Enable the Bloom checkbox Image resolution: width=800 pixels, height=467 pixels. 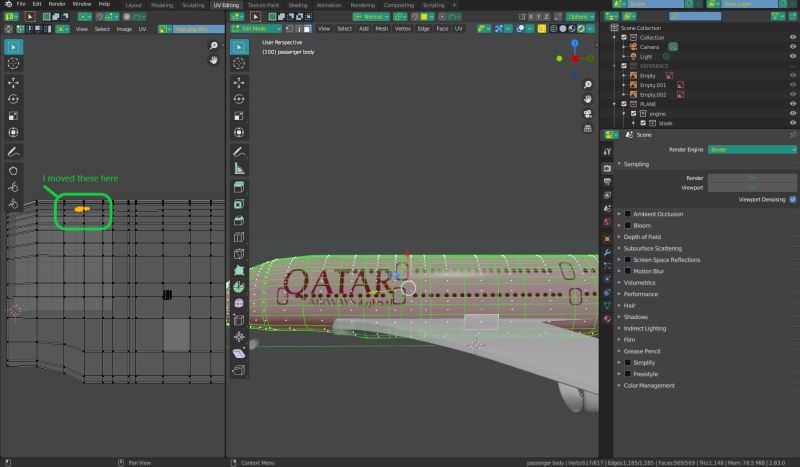coord(628,225)
